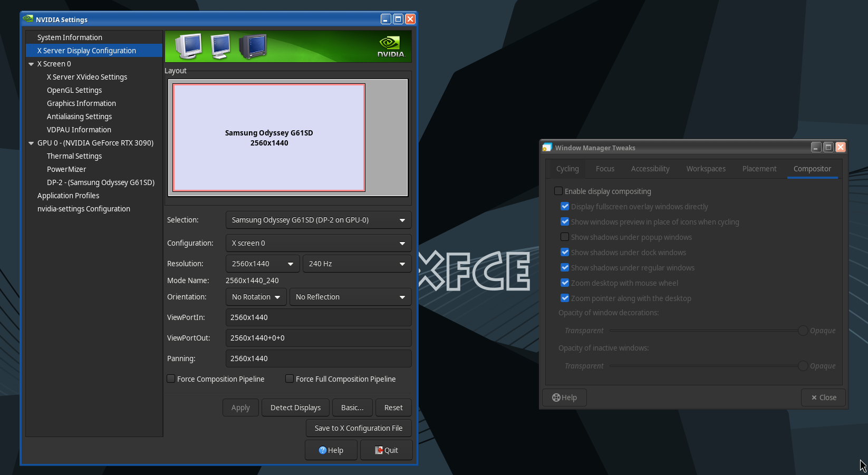The height and width of the screenshot is (475, 868).
Task: Minimize the Window Manager Tweaks window
Action: (x=816, y=147)
